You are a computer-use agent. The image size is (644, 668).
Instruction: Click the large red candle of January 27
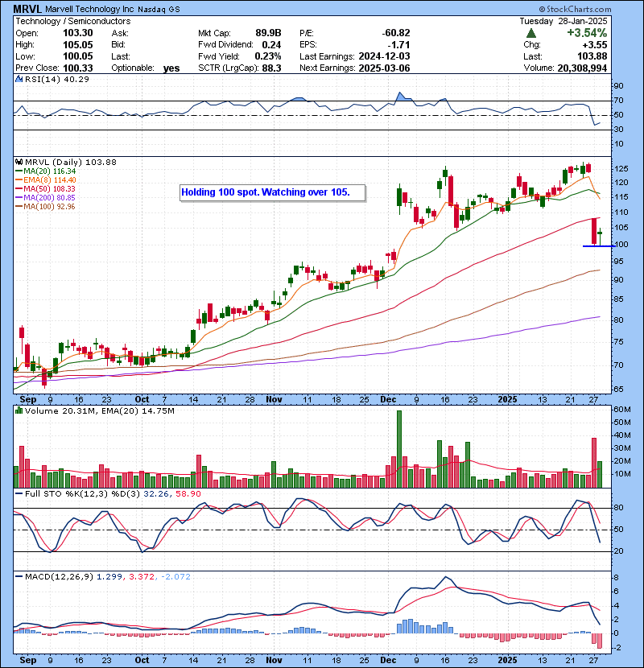click(594, 231)
